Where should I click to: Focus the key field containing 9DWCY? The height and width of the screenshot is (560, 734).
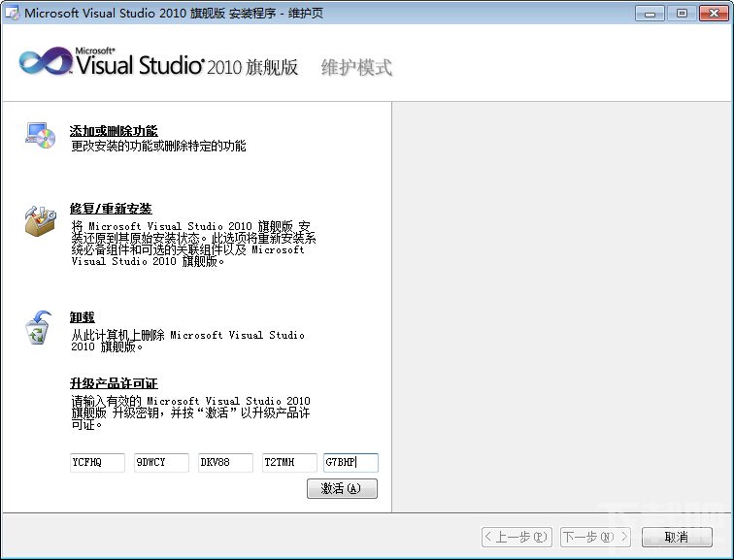[161, 463]
